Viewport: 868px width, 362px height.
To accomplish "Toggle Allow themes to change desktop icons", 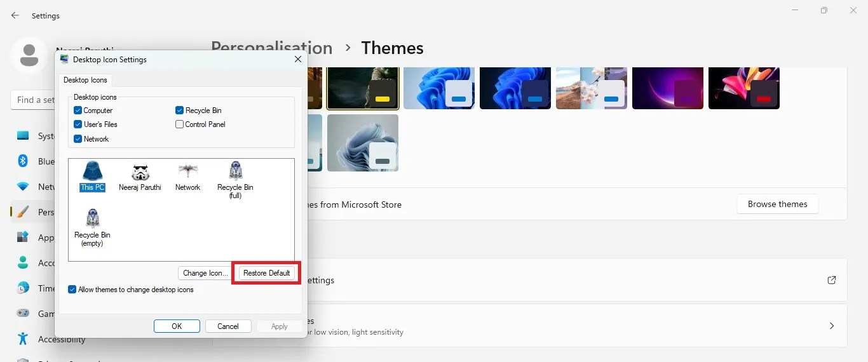I will coord(72,290).
